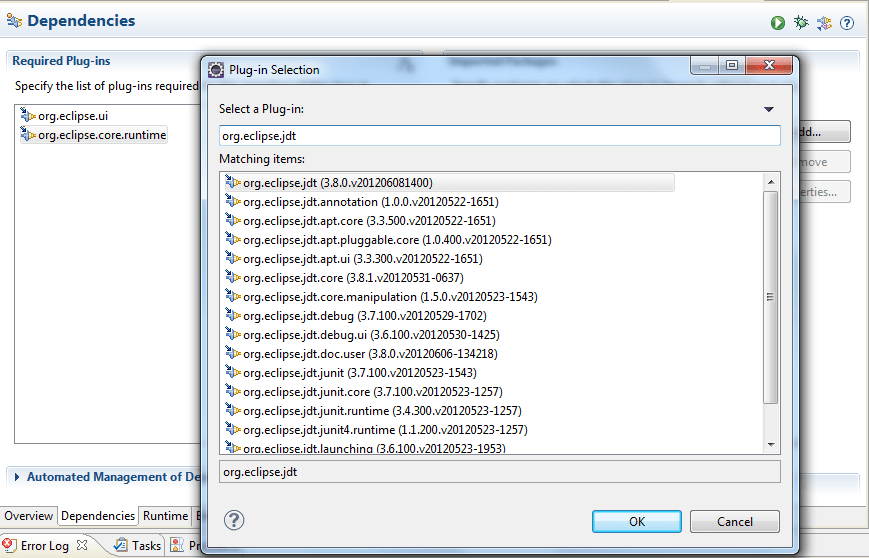Select org.eclipse.core.runtime in Required Plug-ins

[x=102, y=135]
